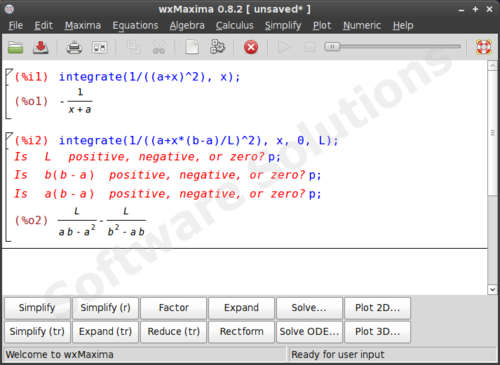Screen dimensions: 500x365
Task: Click the lifebuoy Help icon
Action: coord(484,47)
